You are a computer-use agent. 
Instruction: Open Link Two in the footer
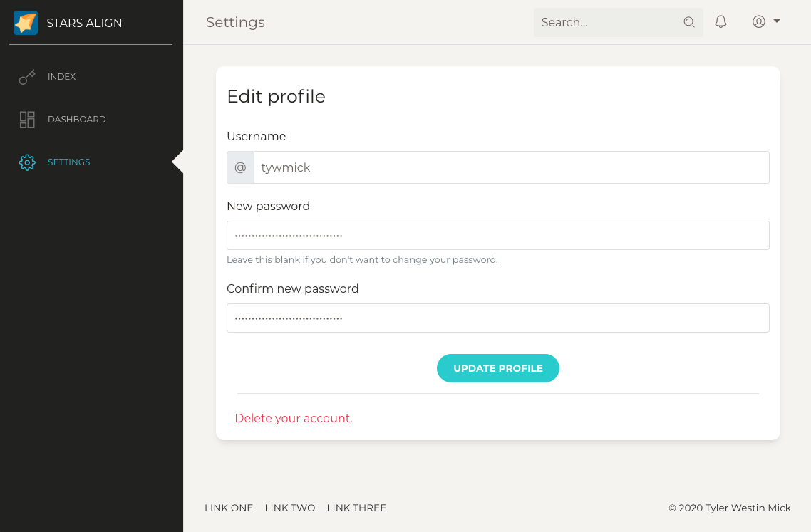(x=290, y=508)
